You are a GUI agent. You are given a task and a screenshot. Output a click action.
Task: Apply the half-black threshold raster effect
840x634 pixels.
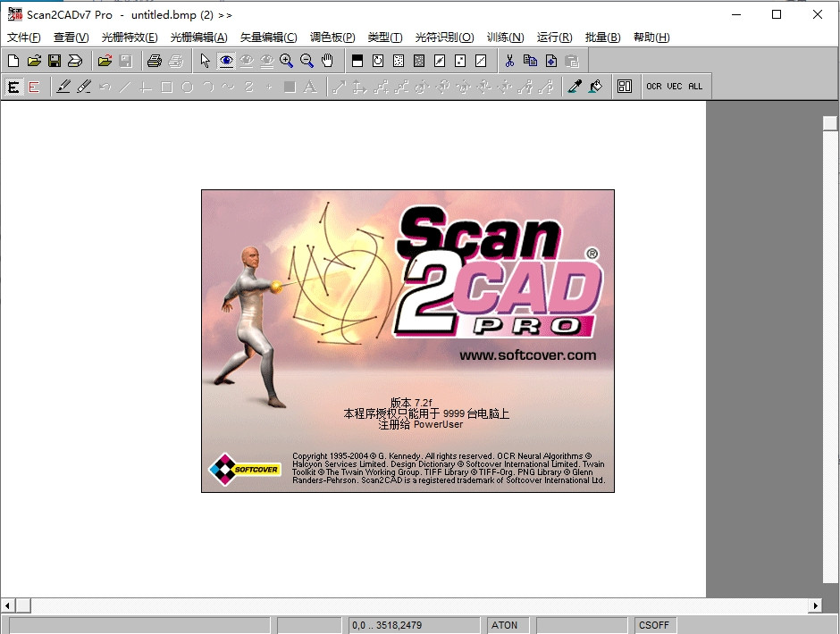coord(357,61)
